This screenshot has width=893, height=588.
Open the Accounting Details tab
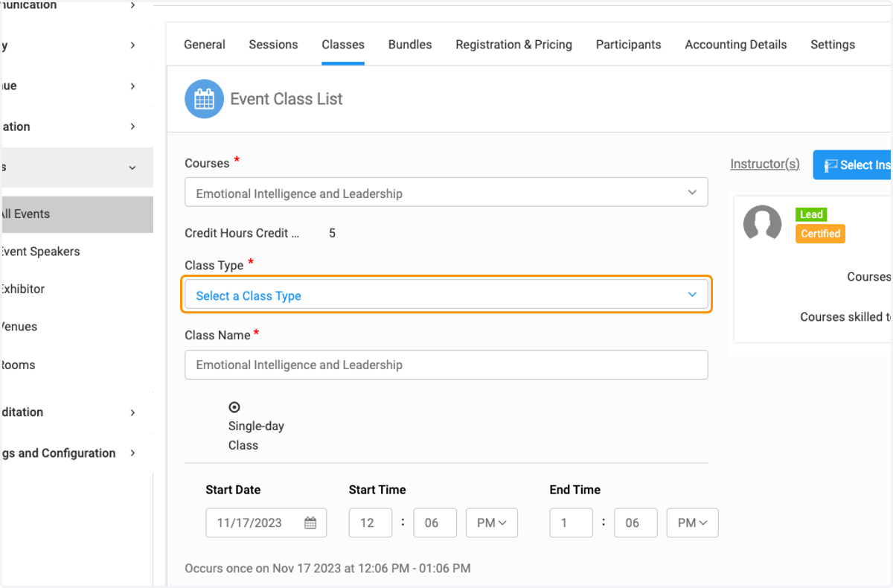[736, 45]
